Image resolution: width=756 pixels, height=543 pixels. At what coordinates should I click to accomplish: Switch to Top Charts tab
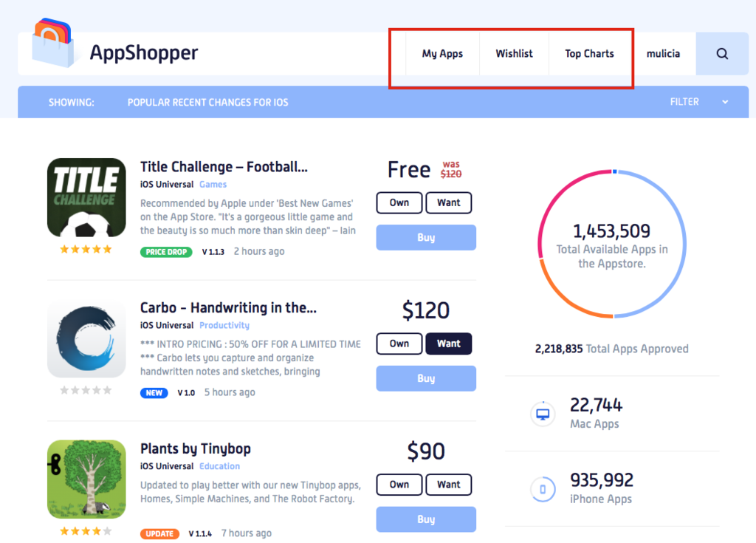589,54
